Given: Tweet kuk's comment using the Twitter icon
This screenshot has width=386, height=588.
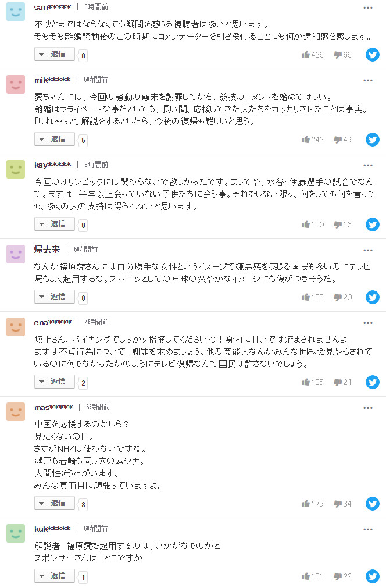Looking at the screenshot, I should click(372, 576).
